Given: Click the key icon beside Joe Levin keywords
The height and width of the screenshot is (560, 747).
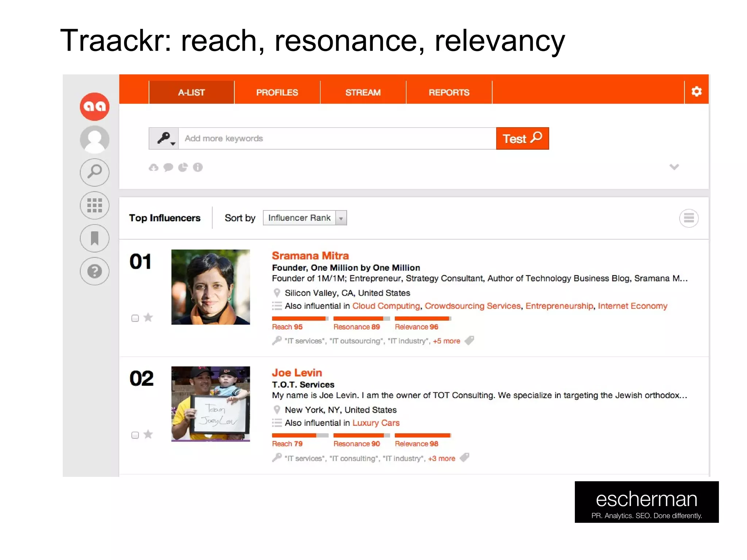Looking at the screenshot, I should click(x=277, y=458).
